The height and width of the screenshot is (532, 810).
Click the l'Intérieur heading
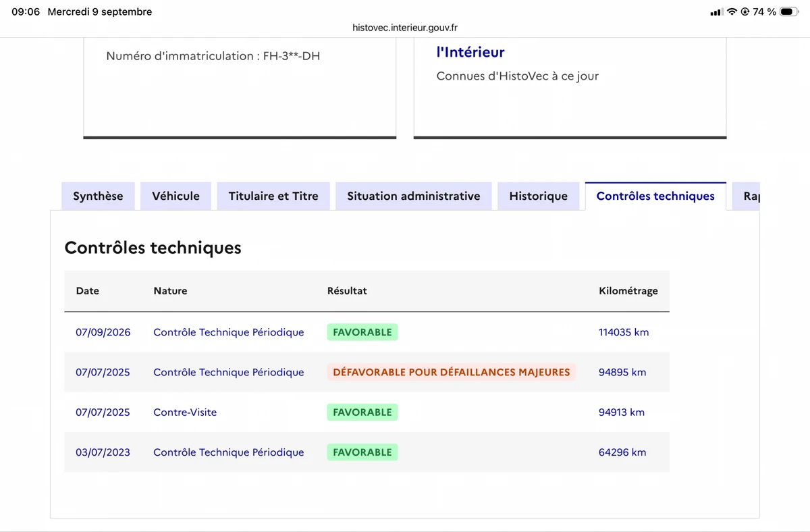470,52
